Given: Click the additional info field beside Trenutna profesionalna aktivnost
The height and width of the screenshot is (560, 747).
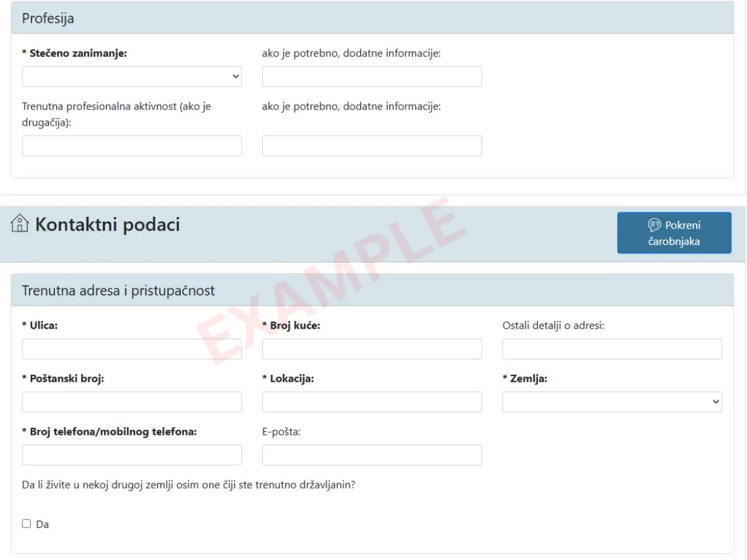Looking at the screenshot, I should [372, 146].
